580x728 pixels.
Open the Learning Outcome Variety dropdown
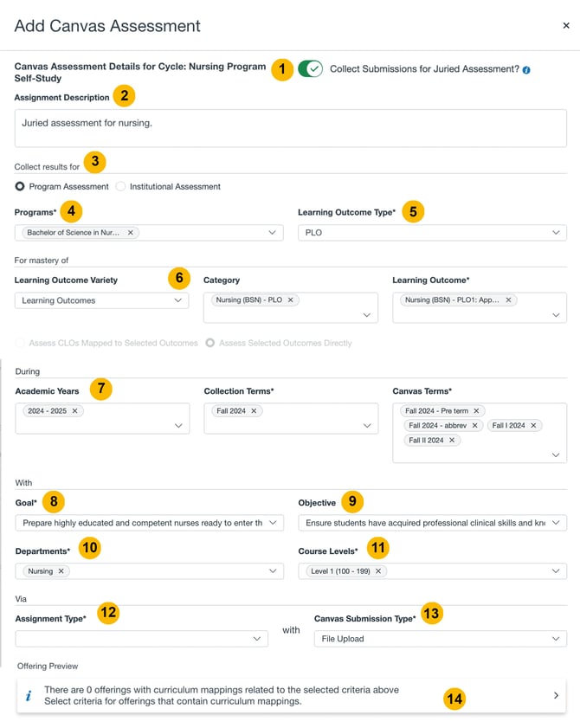click(101, 300)
